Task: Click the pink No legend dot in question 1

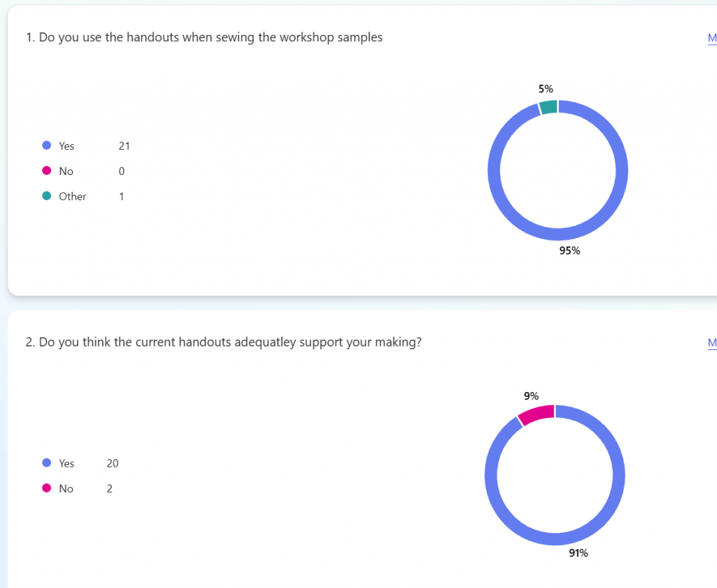Action: coord(47,171)
